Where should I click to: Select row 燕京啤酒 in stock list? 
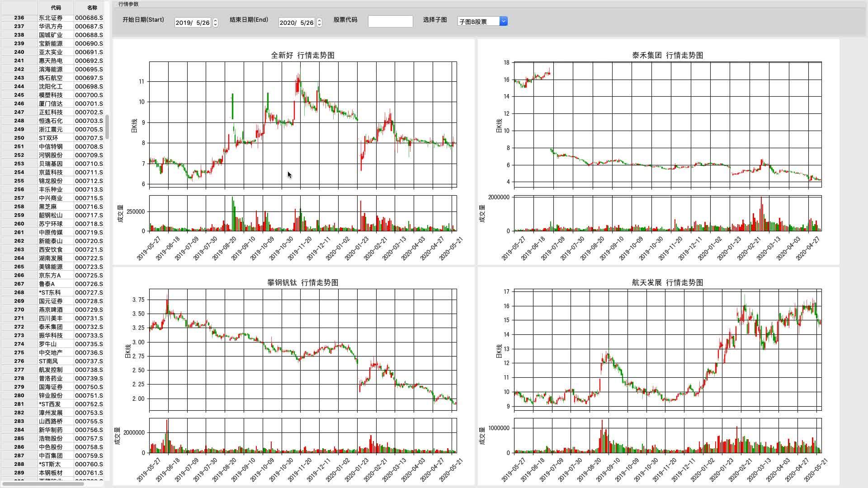pyautogui.click(x=52, y=310)
